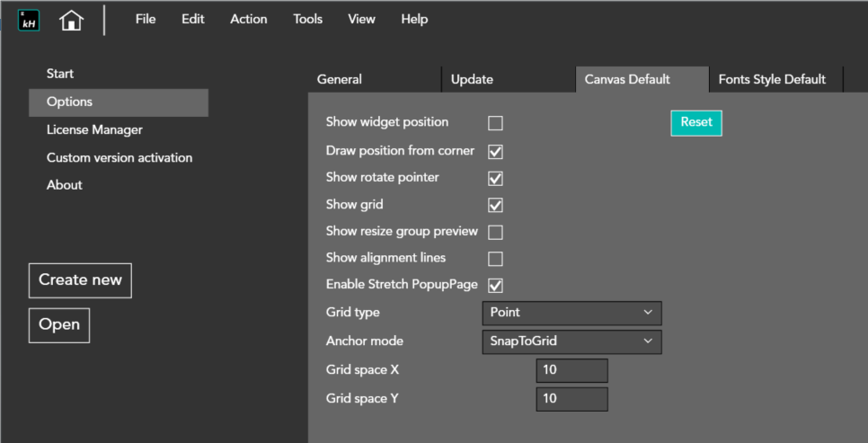The width and height of the screenshot is (868, 443).
Task: Uncheck Enable Stretch PopupPage
Action: (x=495, y=286)
